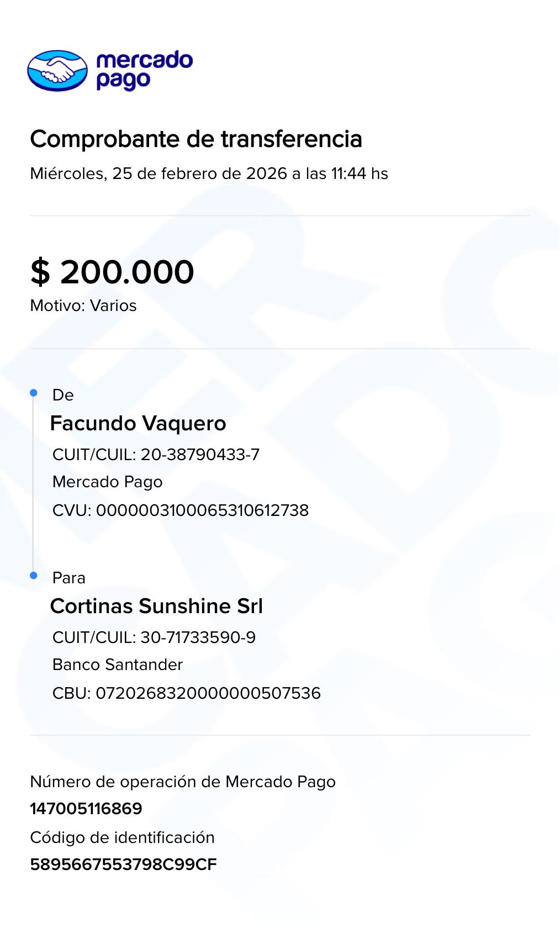
Task: Click recipient name Cortinas Sunshine Srl
Action: coord(156,606)
